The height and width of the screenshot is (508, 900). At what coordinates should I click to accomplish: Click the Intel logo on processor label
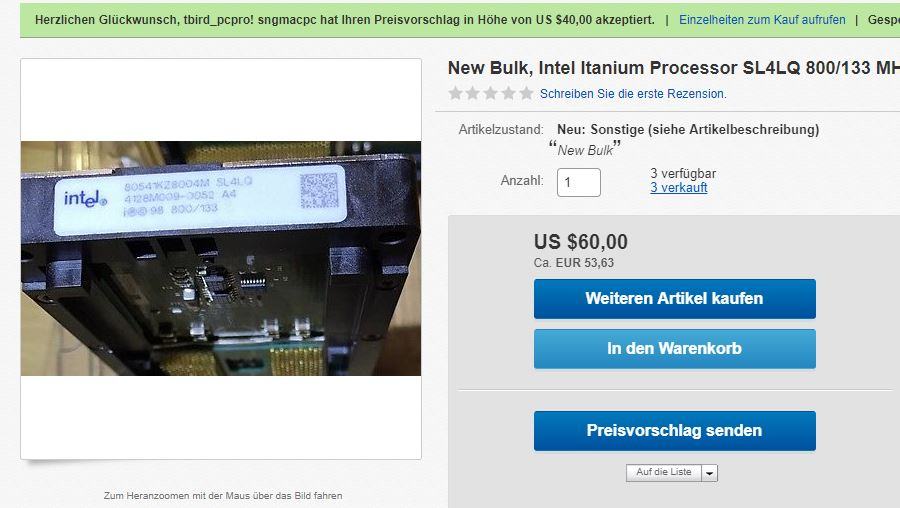[85, 199]
